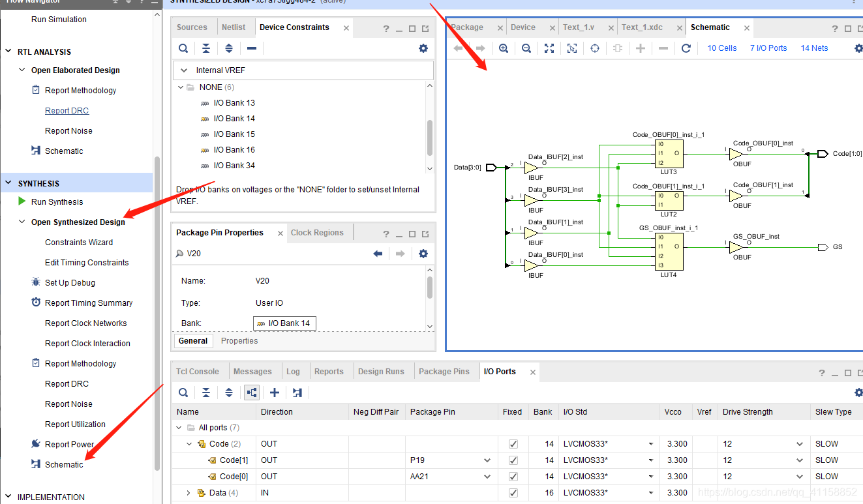This screenshot has height=504, width=863.
Task: Switch to the Sources tab
Action: pos(192,27)
